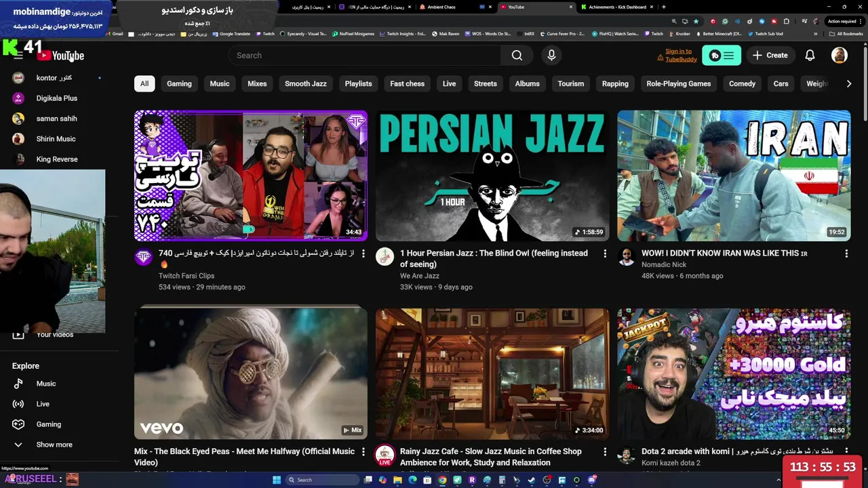
Task: Play the Persian Jazz video thumbnail
Action: pyautogui.click(x=492, y=176)
